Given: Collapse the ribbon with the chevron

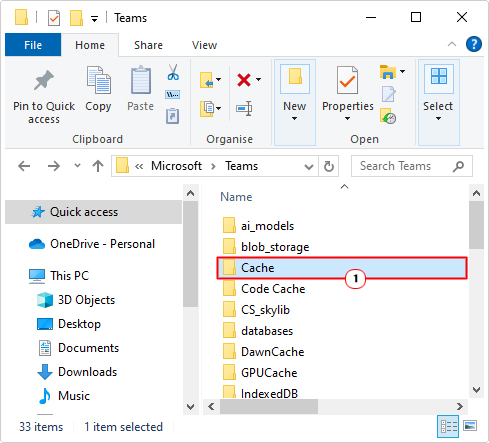Looking at the screenshot, I should [x=452, y=44].
